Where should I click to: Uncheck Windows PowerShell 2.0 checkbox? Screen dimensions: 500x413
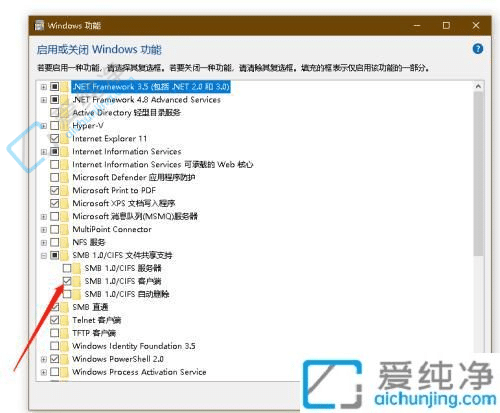55,359
